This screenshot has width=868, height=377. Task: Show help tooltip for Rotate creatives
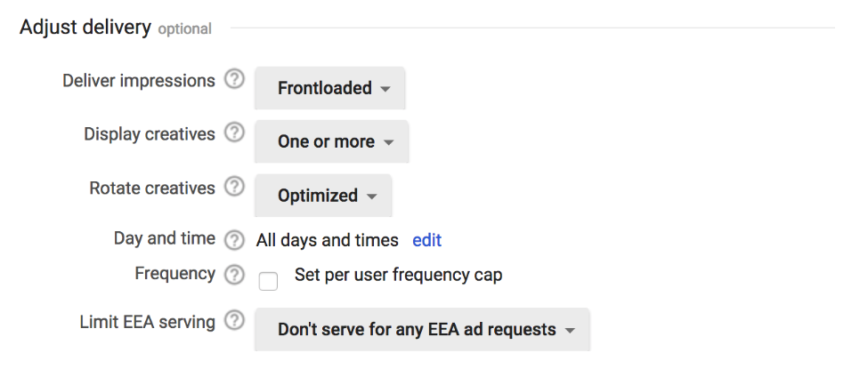pos(234,187)
